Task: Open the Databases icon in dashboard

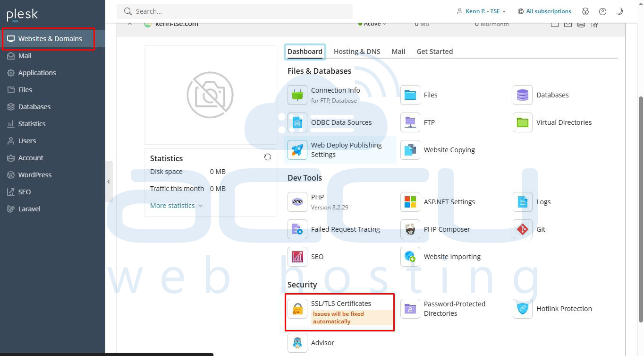Action: tap(523, 95)
